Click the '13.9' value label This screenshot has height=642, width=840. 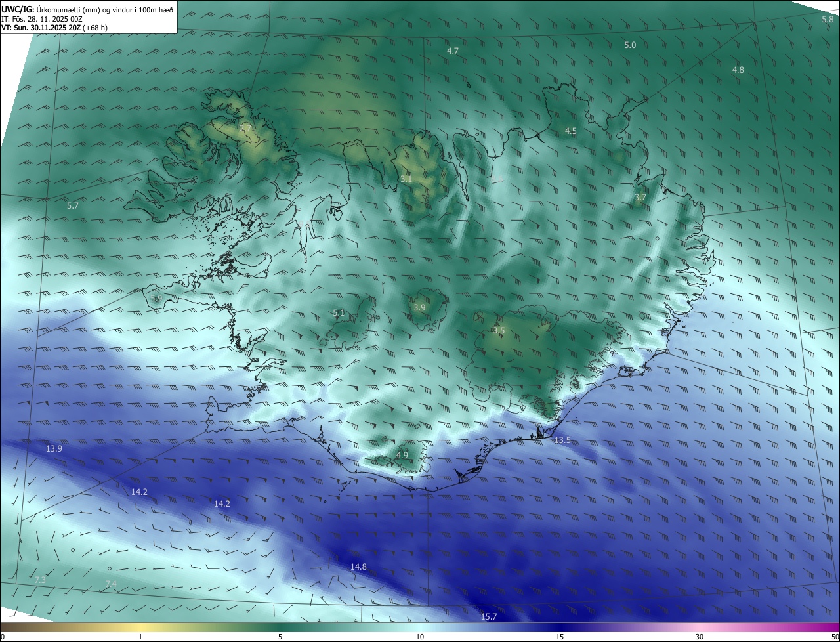[54, 448]
